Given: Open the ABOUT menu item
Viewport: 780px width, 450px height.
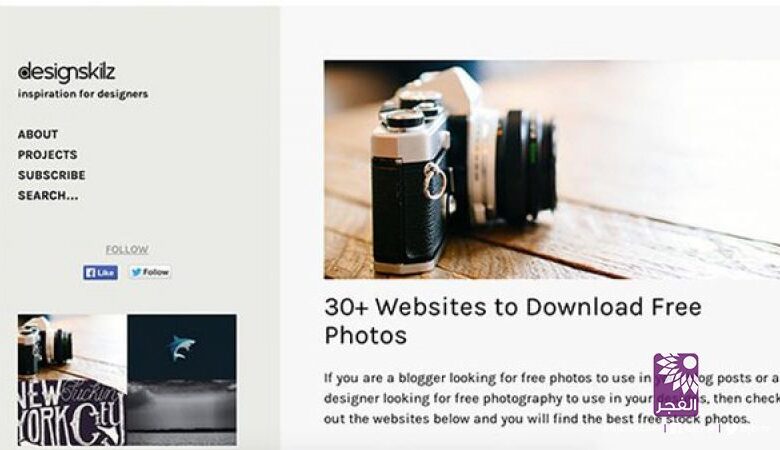Looking at the screenshot, I should click(x=38, y=134).
